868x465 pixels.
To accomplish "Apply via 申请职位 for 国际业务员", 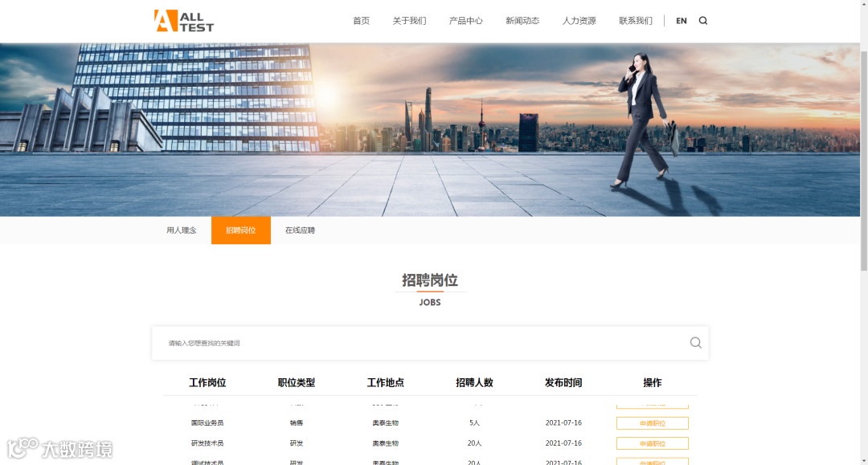I will [653, 423].
